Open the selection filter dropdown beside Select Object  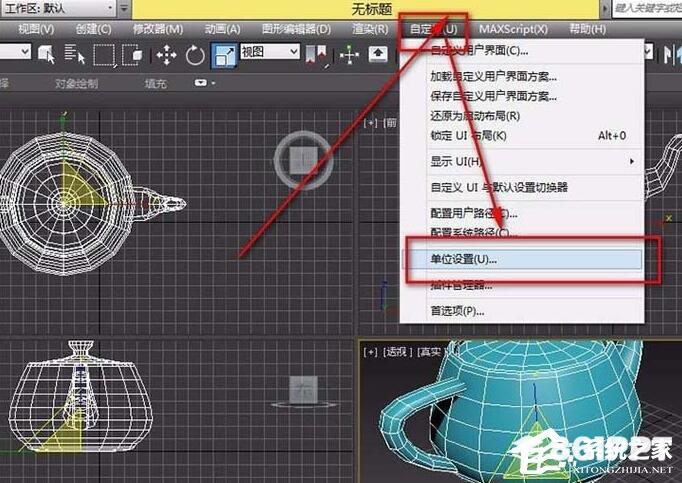click(x=15, y=52)
